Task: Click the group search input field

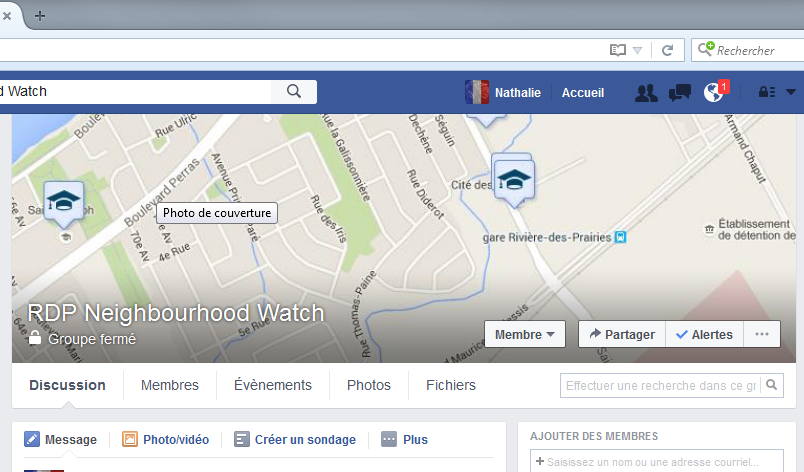Action: [x=661, y=385]
